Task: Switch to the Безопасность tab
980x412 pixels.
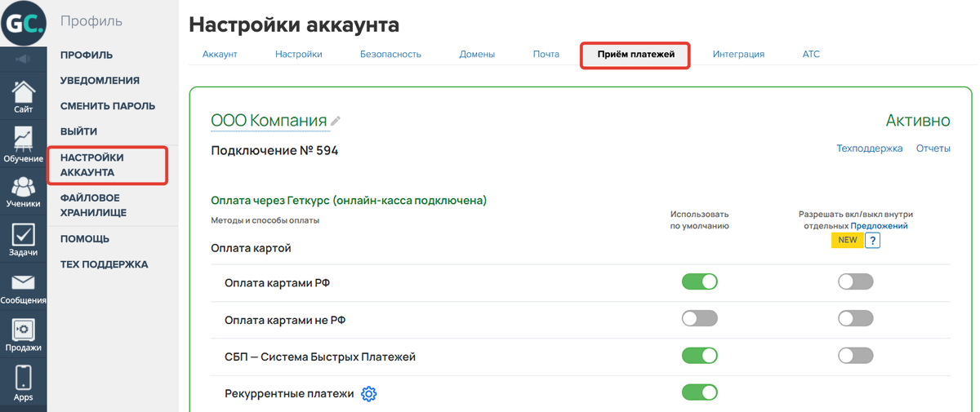Action: pos(390,55)
